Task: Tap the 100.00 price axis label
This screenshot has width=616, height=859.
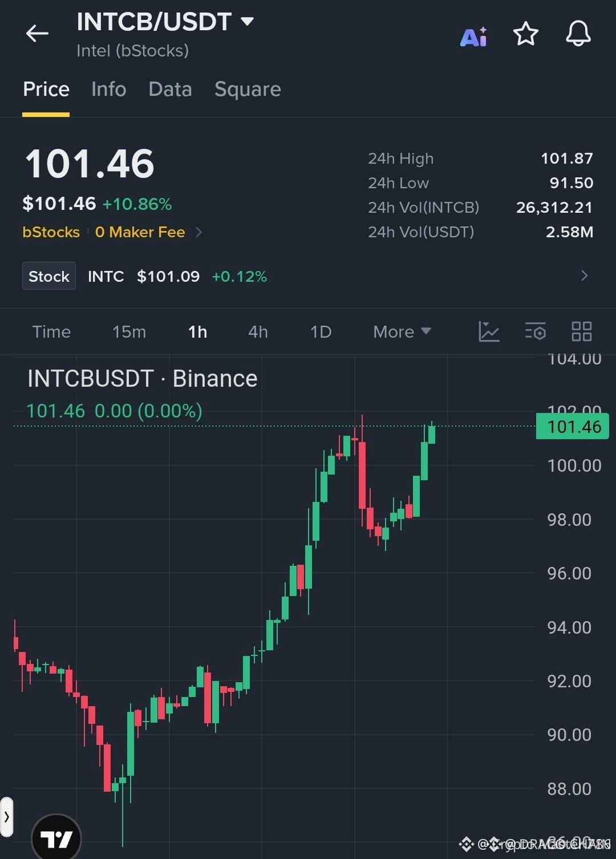Action: (574, 465)
